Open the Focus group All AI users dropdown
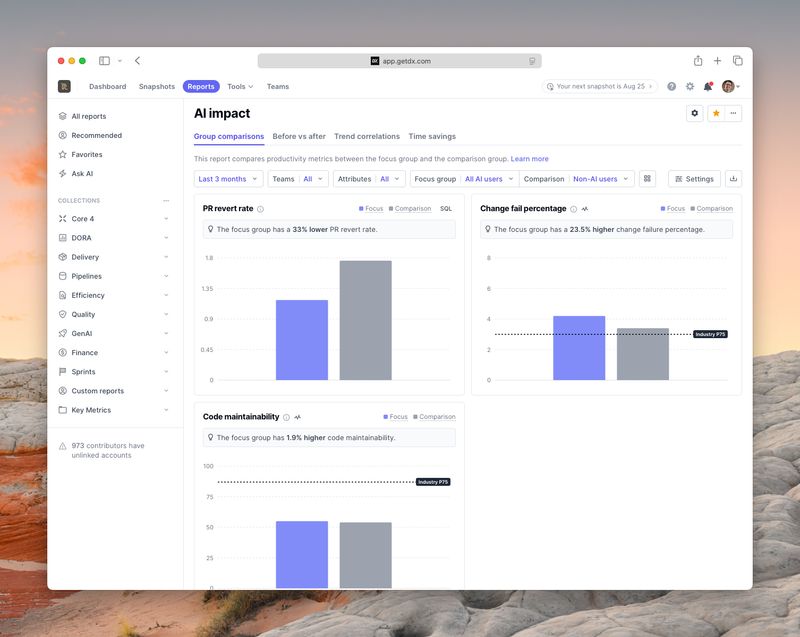800x637 pixels. point(464,179)
